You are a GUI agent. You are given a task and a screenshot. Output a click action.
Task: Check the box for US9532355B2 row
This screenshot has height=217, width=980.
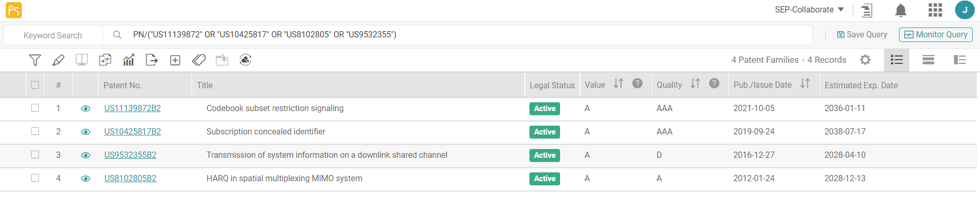coord(35,155)
